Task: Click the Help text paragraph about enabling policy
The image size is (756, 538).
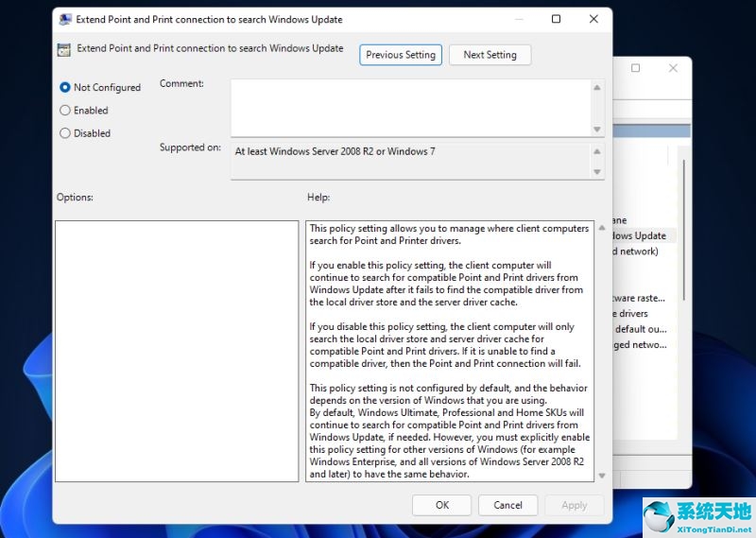Action: pos(446,284)
